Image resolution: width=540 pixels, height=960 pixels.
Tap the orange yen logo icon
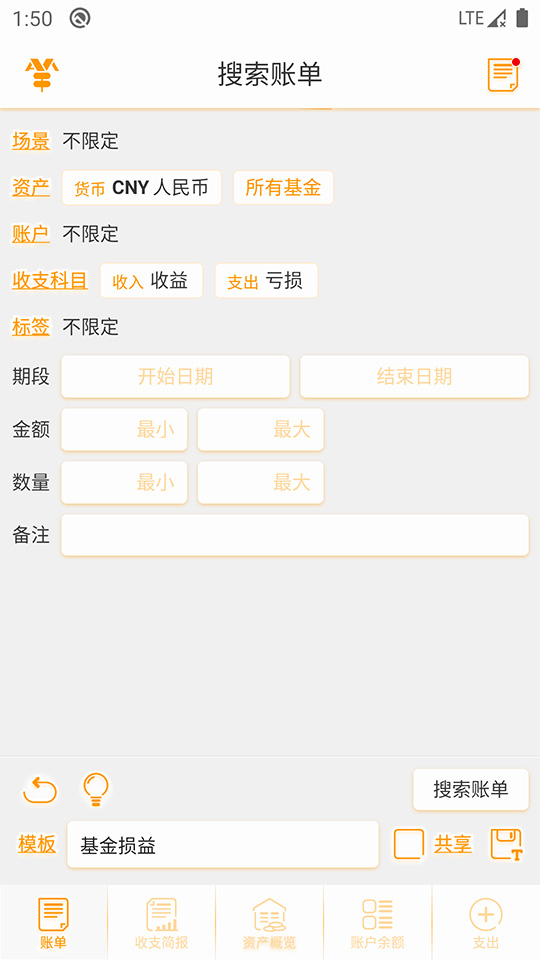point(42,75)
